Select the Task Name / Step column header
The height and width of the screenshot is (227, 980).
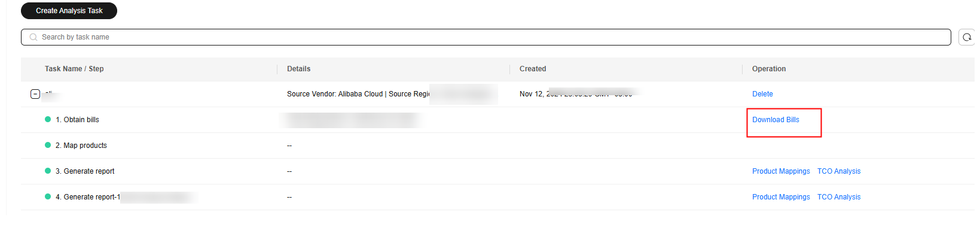(x=74, y=69)
